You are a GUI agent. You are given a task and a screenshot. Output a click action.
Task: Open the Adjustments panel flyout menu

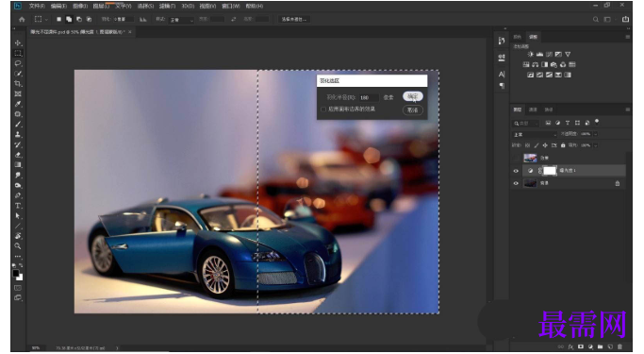(627, 37)
